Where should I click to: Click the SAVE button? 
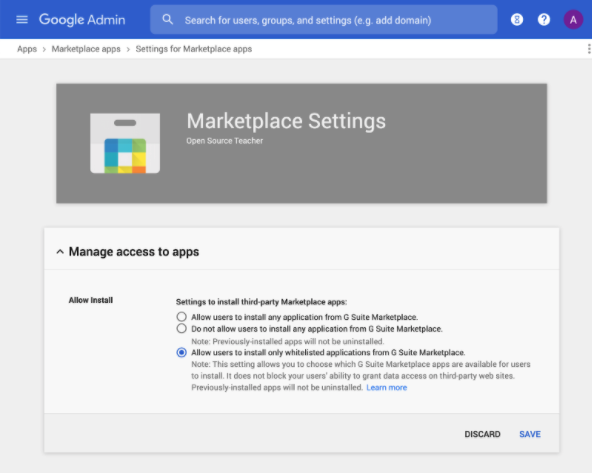[x=530, y=434]
